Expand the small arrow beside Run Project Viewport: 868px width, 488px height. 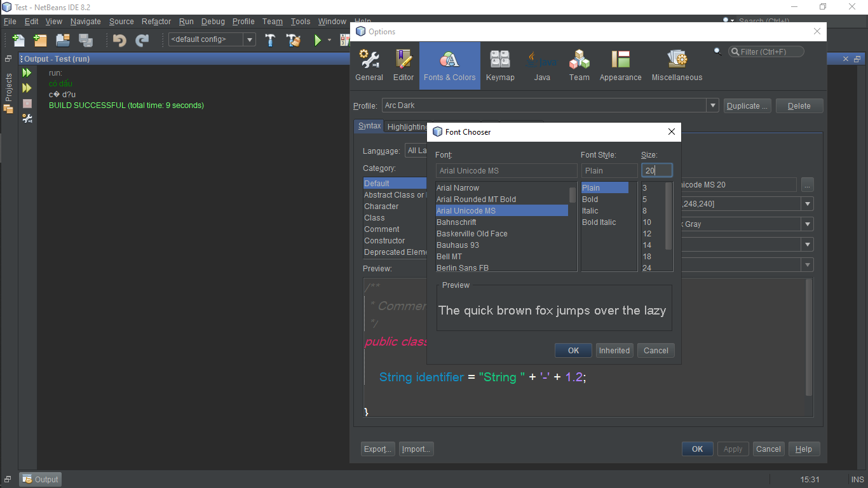pyautogui.click(x=329, y=40)
